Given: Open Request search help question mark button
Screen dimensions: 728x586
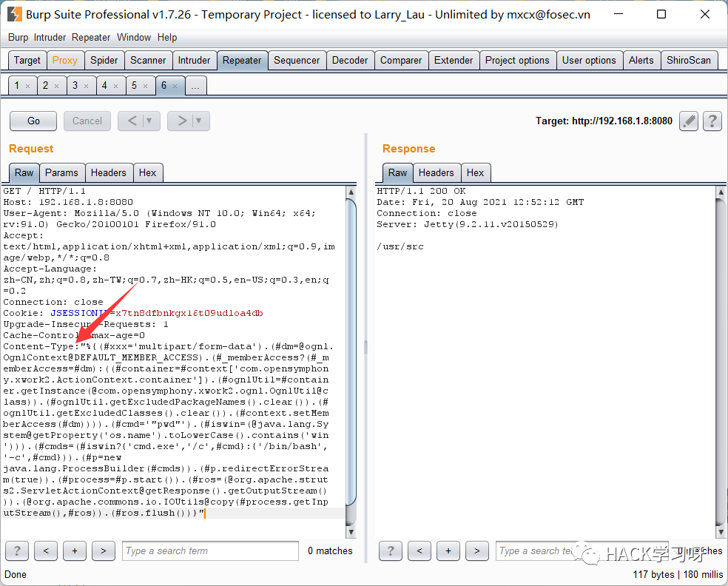Looking at the screenshot, I should 17,551.
